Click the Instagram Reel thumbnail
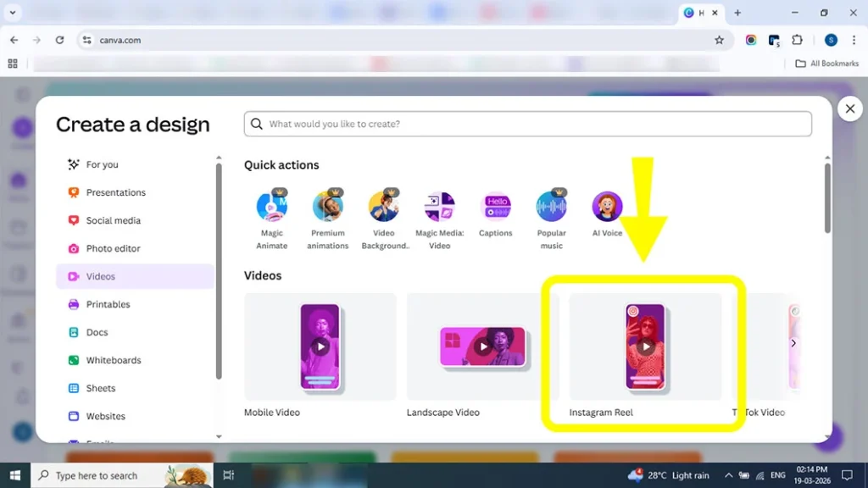Viewport: 868px width, 488px height. click(645, 347)
